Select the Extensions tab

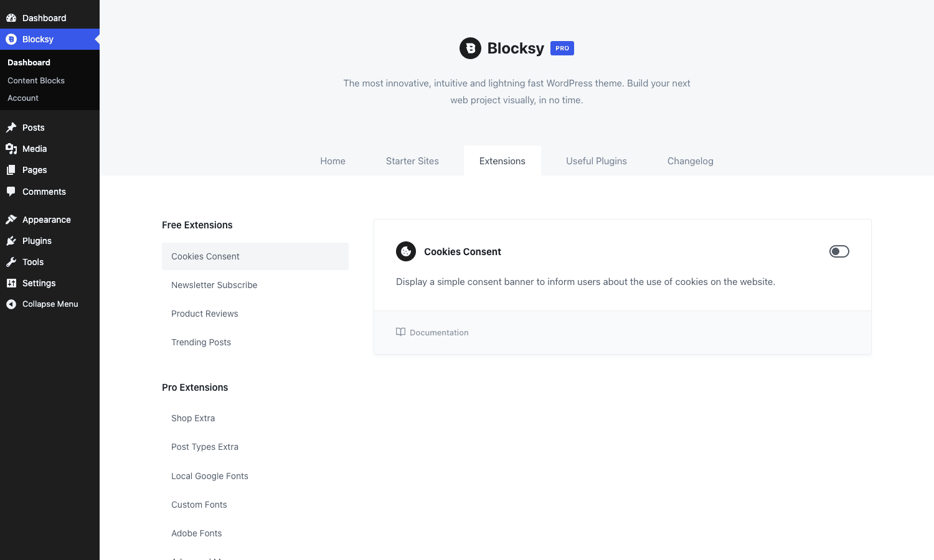point(502,161)
